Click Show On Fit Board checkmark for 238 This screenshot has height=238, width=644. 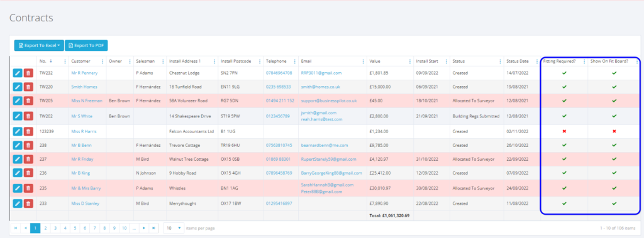(x=614, y=145)
